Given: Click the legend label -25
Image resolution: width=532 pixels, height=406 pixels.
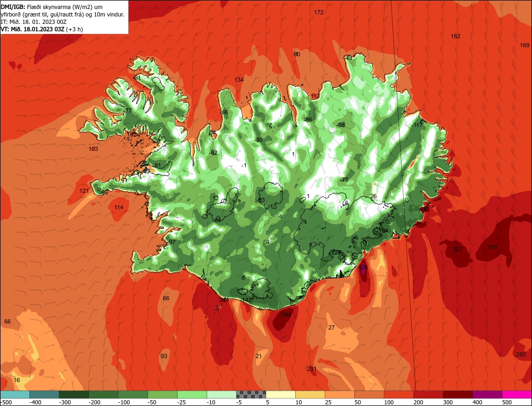Looking at the screenshot, I should (182, 402).
